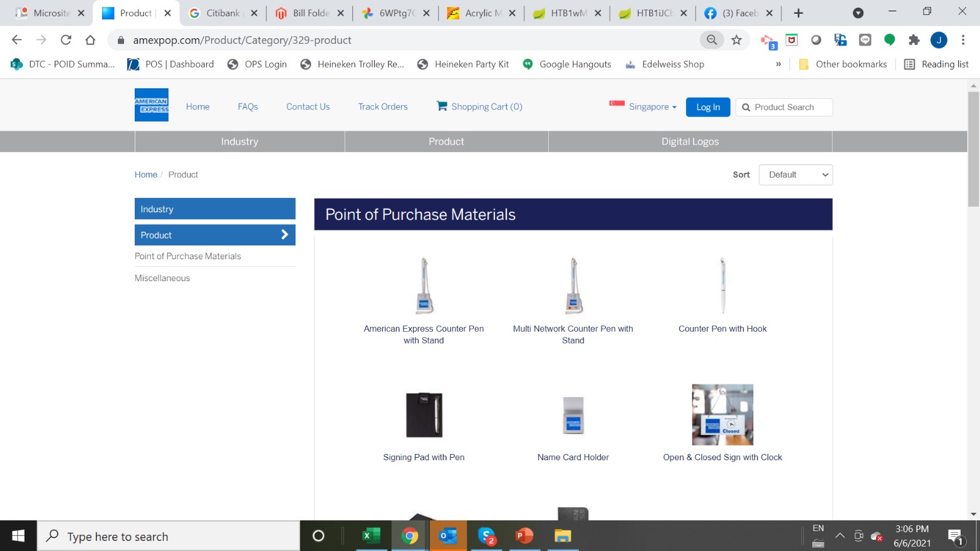
Task: Expand the Product sidebar chevron
Action: 284,235
